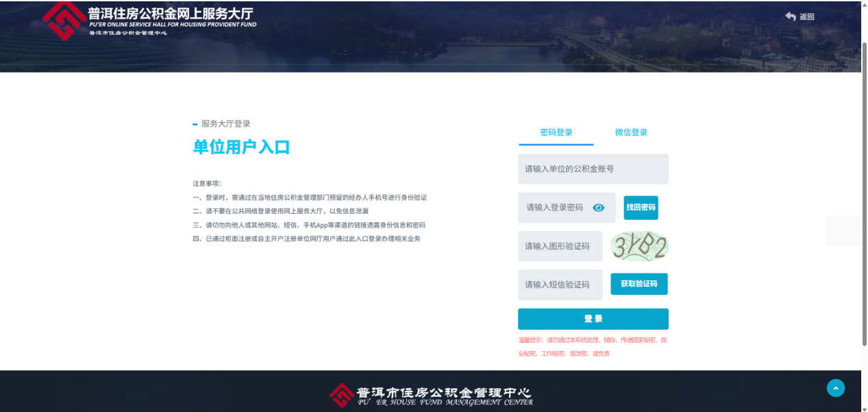868x412 pixels.
Task: Click the 返回 link text
Action: [x=806, y=17]
